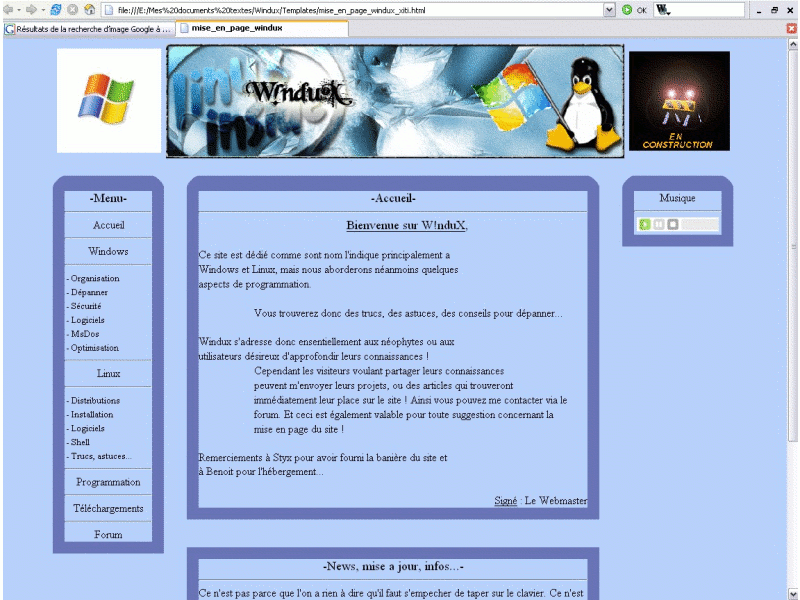Image resolution: width=800 pixels, height=600 pixels.
Task: Open the Accueil menu link
Action: point(108,225)
